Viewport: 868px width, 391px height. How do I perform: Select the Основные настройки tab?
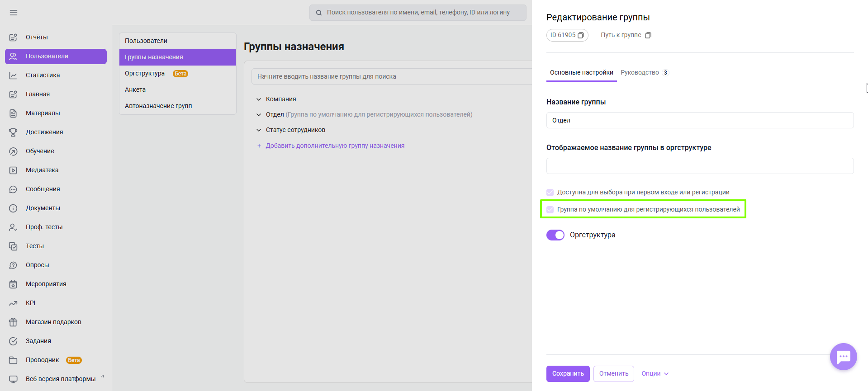click(582, 72)
